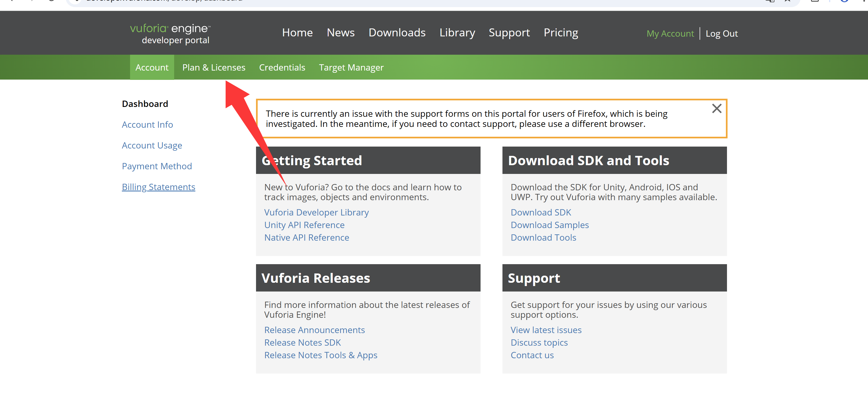Click the Download SDK link

[541, 212]
